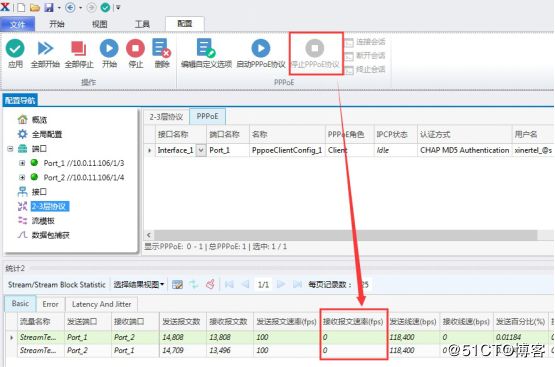Go to previous page of statistics
This screenshot has width=555, height=367.
pos(245,285)
